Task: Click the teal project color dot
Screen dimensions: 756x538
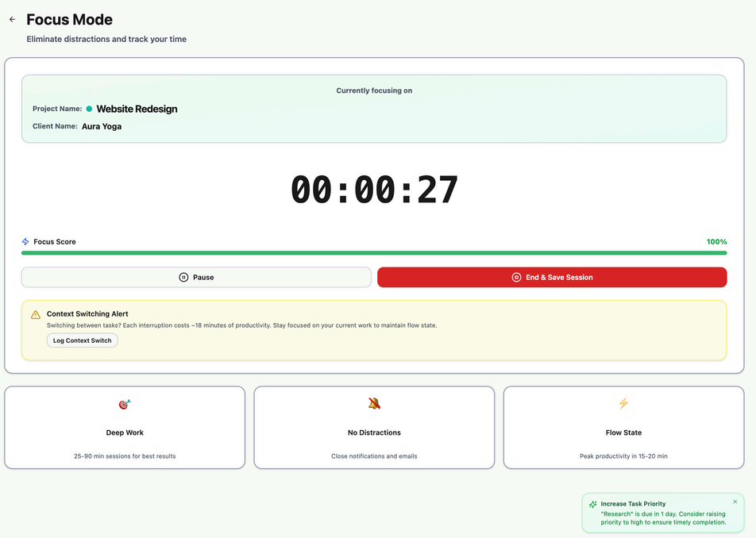Action: coord(89,109)
